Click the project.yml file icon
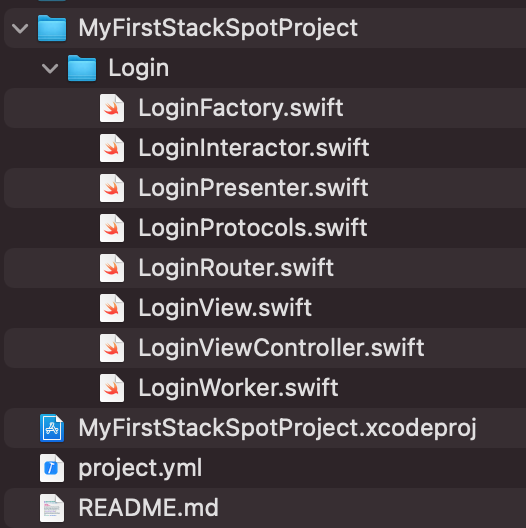Screen dimensions: 526x528 pyautogui.click(x=52, y=468)
